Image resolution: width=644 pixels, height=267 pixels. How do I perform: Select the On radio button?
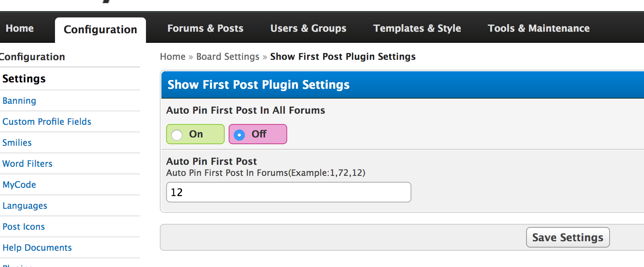coord(177,135)
